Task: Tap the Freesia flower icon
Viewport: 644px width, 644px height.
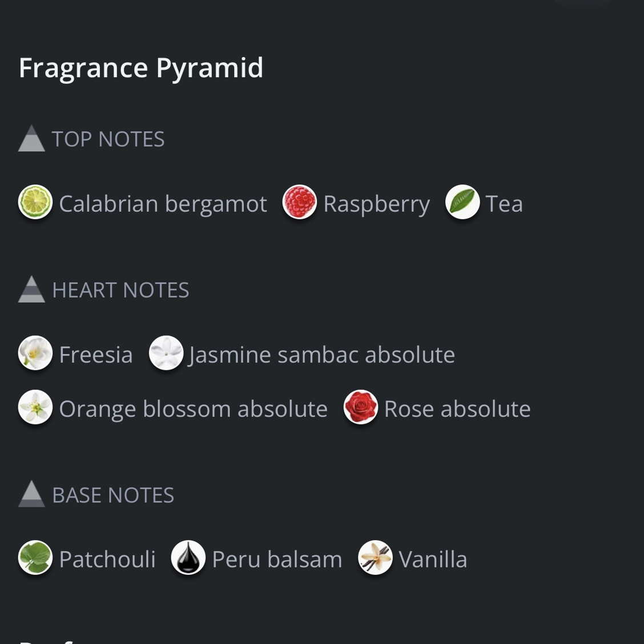Action: pos(35,353)
